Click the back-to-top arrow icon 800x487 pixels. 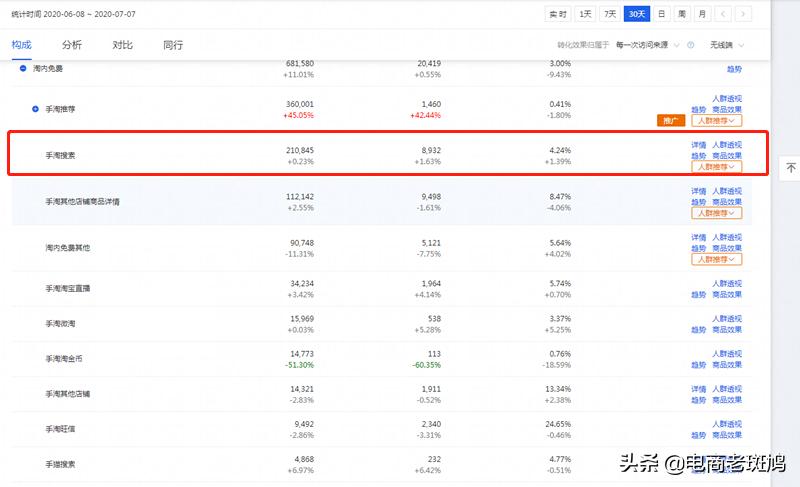(x=790, y=168)
